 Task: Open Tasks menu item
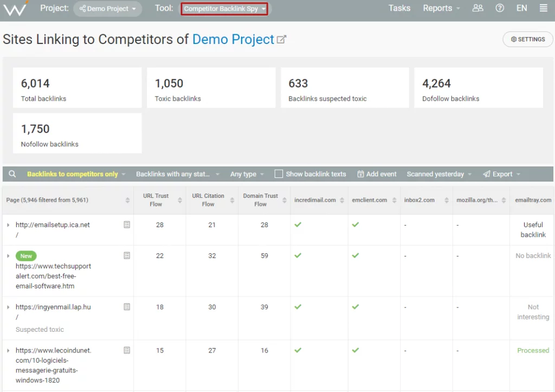click(399, 8)
